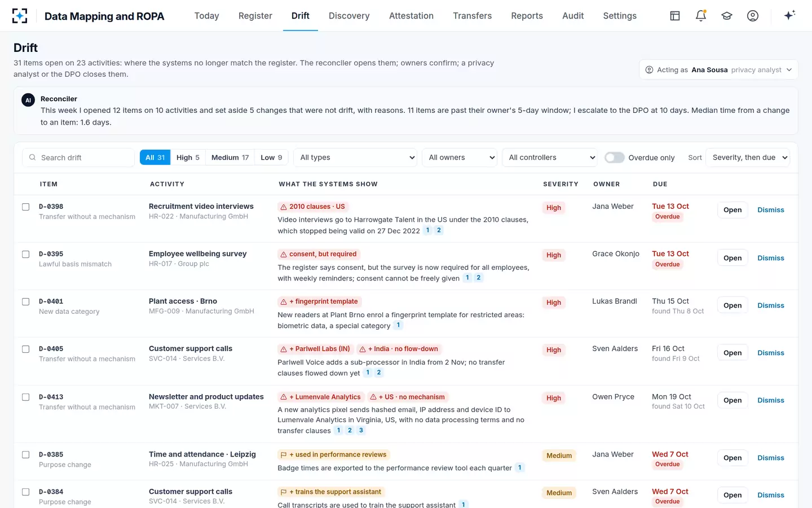Open evidence reference 3 on D-0413
812x508 pixels.
pyautogui.click(x=361, y=430)
